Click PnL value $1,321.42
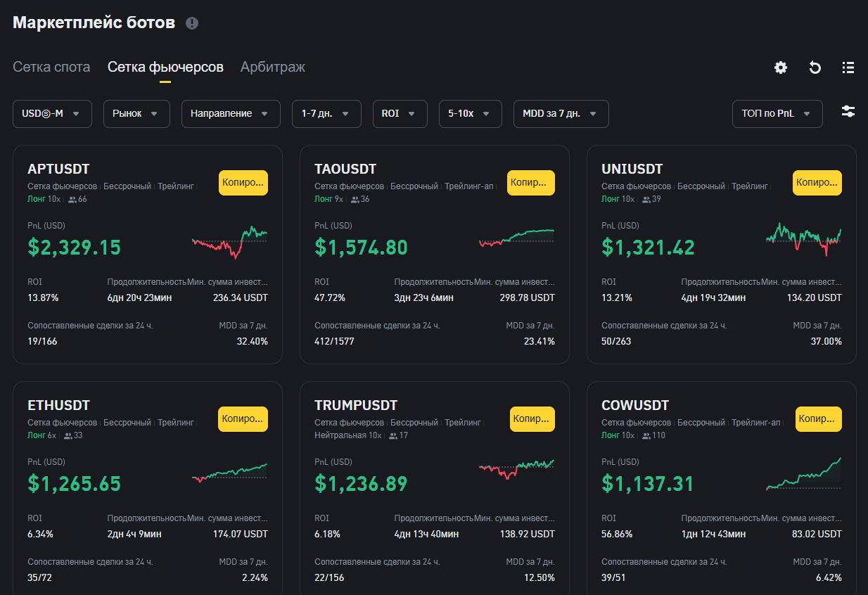868x595 pixels. point(648,248)
